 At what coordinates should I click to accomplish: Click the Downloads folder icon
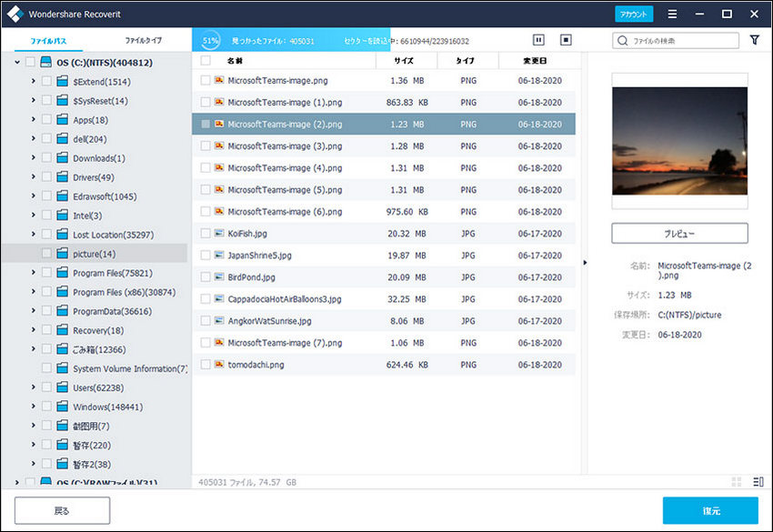(x=62, y=157)
